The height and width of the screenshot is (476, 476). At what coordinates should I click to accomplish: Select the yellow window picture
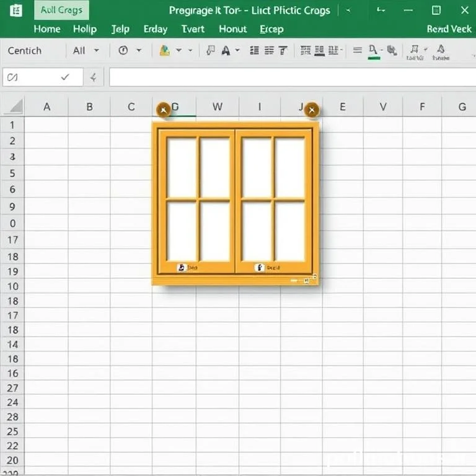pyautogui.click(x=236, y=203)
